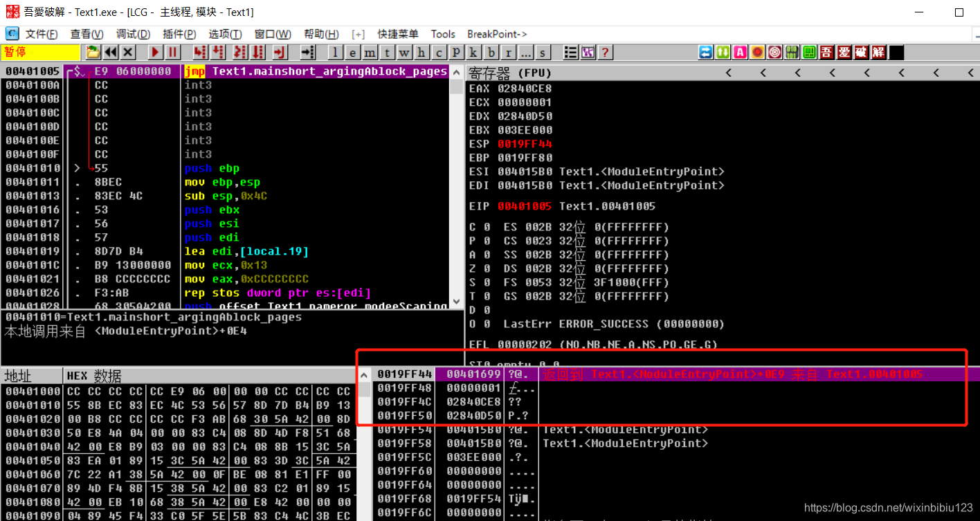
Task: Click the 地址 column header in dump pane
Action: pos(19,376)
